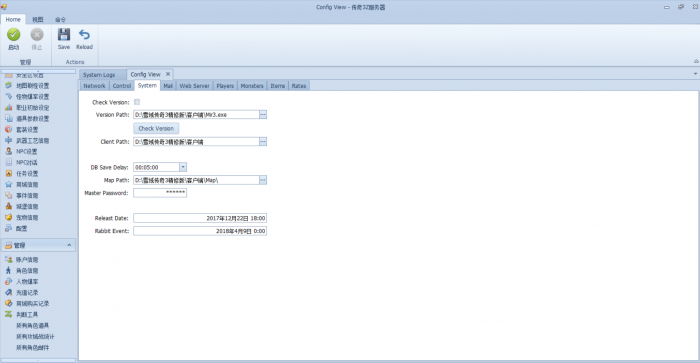Open 任务设置 orange icon
Screen dimensions: 700x363
click(x=8, y=173)
